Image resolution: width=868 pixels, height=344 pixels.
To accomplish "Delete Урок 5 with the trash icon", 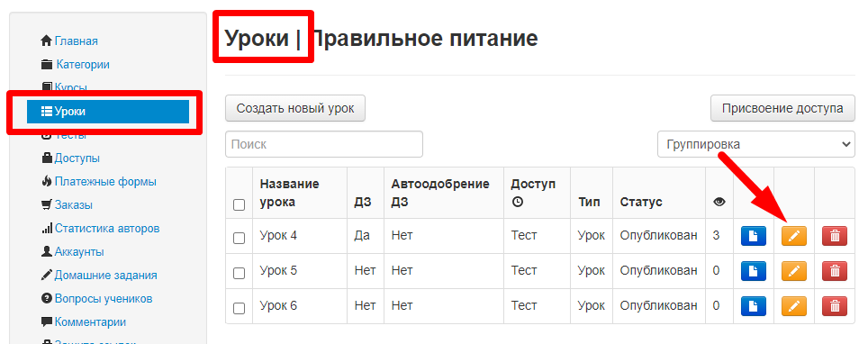I will [835, 271].
